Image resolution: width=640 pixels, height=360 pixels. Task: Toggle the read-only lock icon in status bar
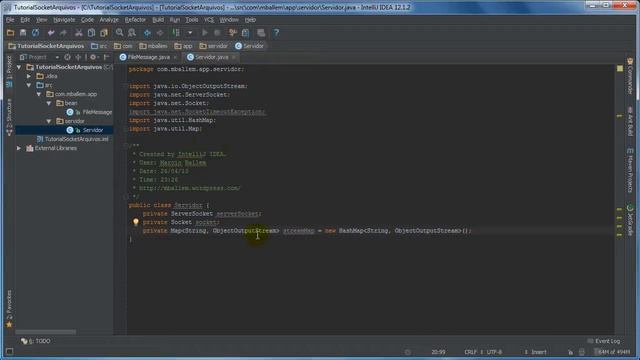(570, 352)
